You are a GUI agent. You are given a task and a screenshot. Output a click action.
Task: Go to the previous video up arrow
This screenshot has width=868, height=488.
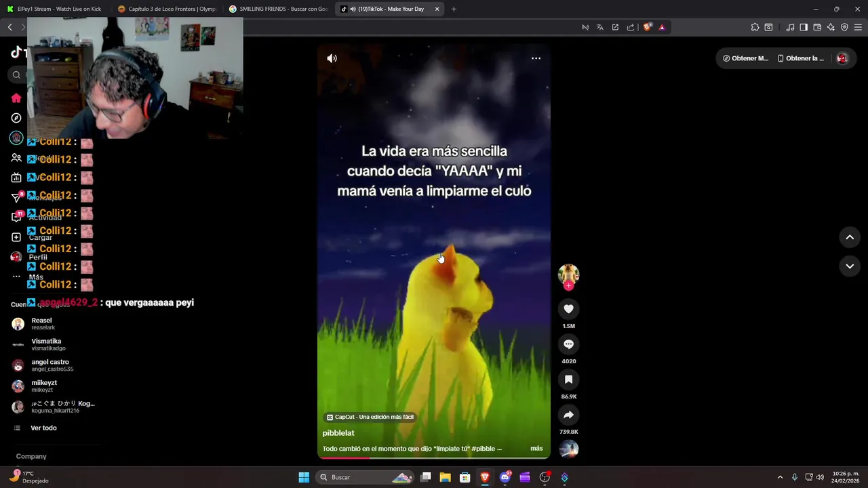[x=850, y=237]
